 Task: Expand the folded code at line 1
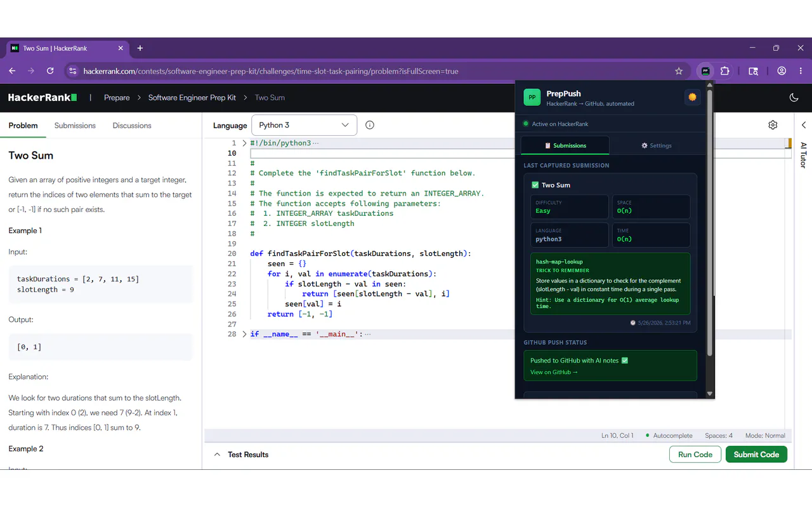pos(244,144)
